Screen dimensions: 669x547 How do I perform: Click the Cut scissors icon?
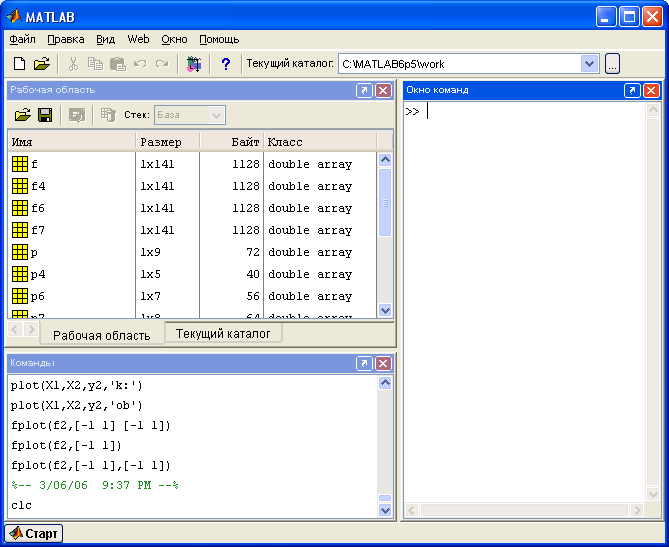click(x=73, y=64)
